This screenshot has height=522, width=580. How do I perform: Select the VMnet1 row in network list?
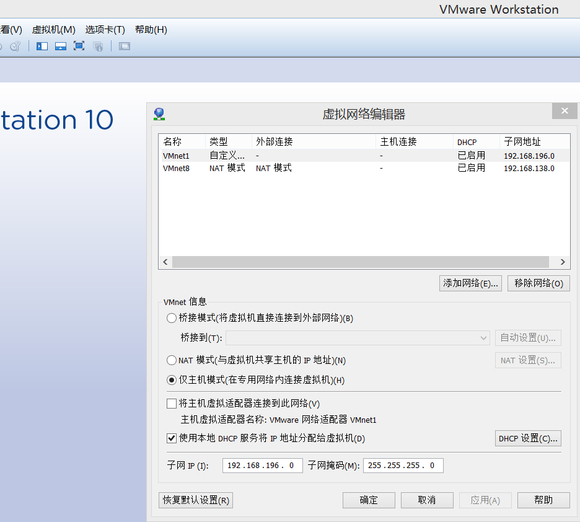click(x=364, y=156)
